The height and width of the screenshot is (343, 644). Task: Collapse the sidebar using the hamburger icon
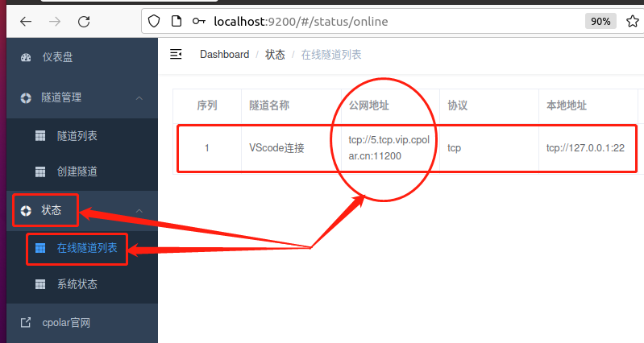tap(176, 54)
